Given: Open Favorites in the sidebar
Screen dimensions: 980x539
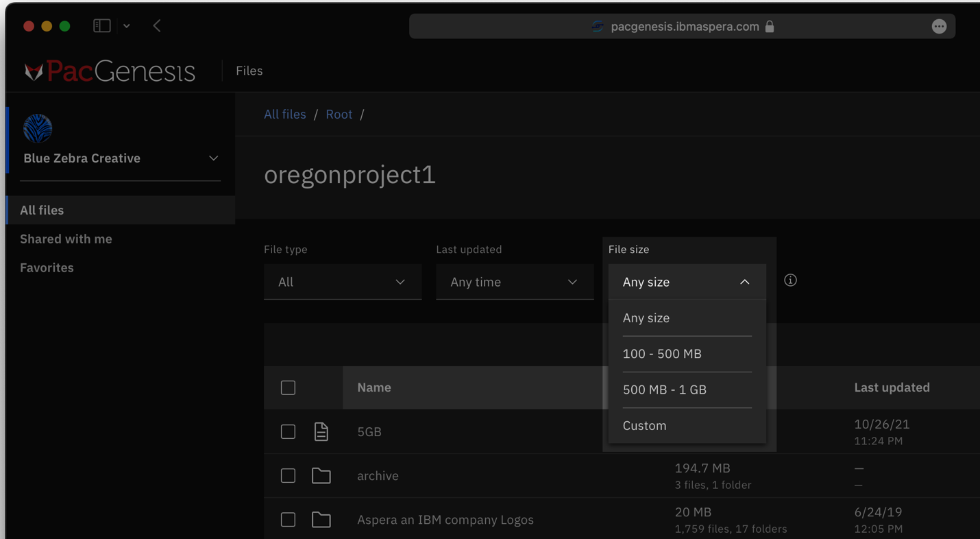Looking at the screenshot, I should (47, 267).
